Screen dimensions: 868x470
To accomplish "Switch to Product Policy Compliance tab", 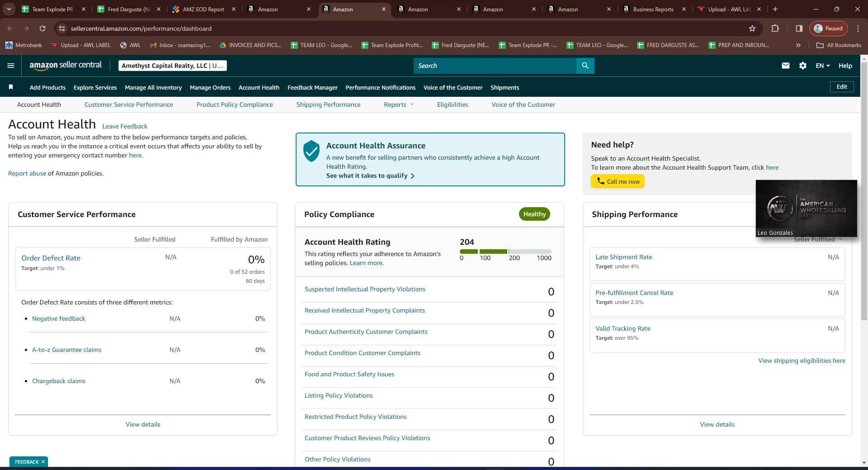I will click(235, 104).
